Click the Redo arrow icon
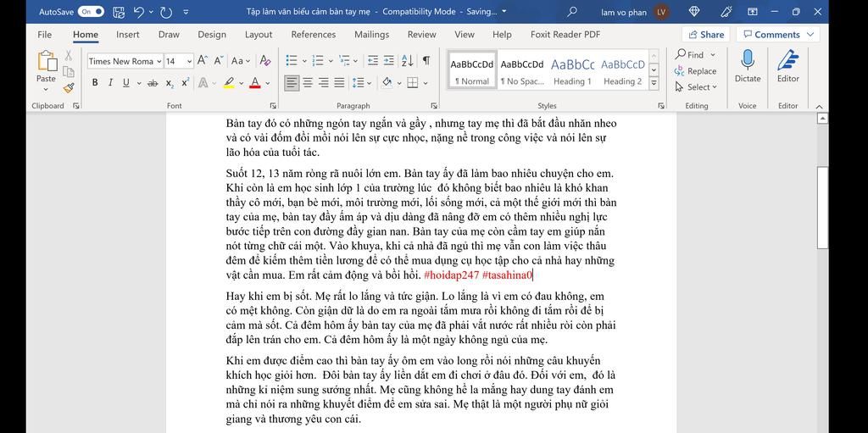 pos(165,12)
